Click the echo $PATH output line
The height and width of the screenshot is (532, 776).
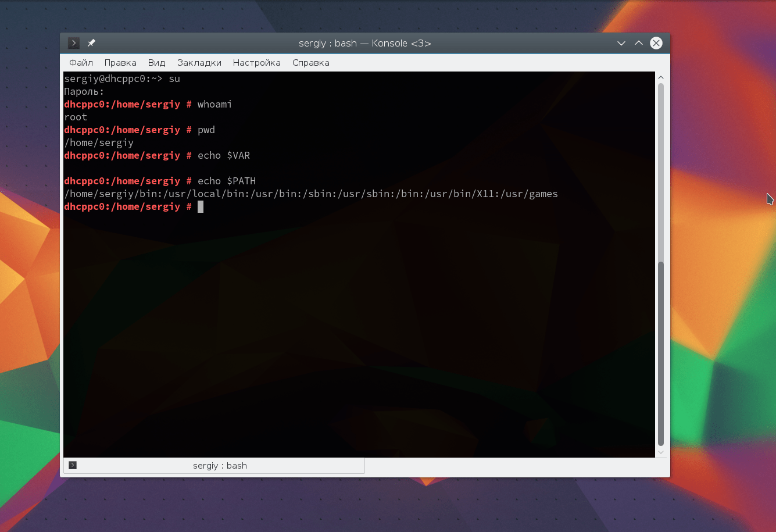point(311,194)
